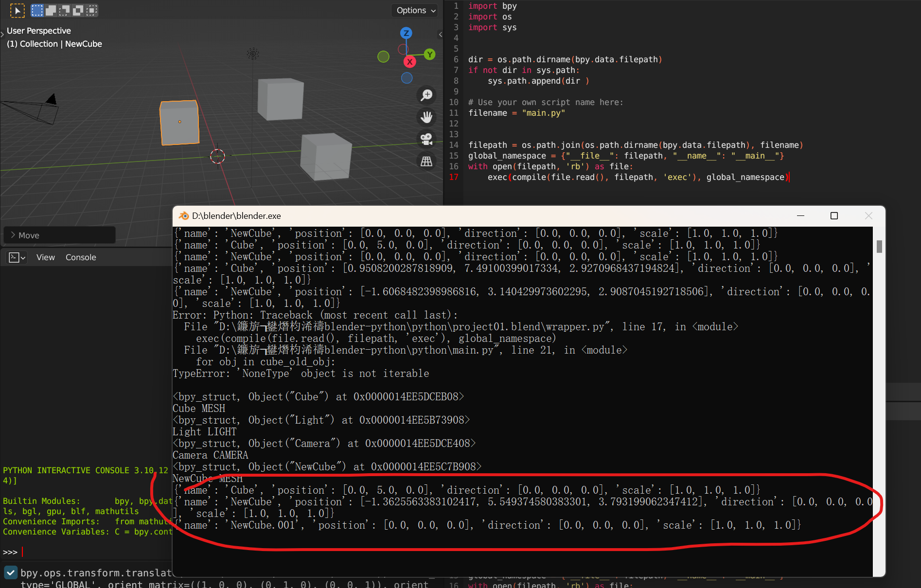Toggle orthographic view with the grid icon
Viewport: 921px width, 588px height.
[426, 160]
